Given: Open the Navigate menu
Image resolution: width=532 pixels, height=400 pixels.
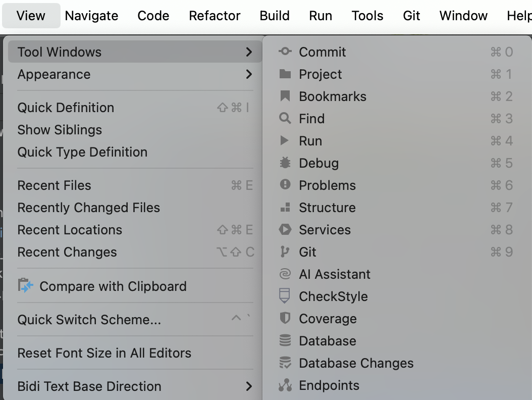Looking at the screenshot, I should click(x=91, y=16).
